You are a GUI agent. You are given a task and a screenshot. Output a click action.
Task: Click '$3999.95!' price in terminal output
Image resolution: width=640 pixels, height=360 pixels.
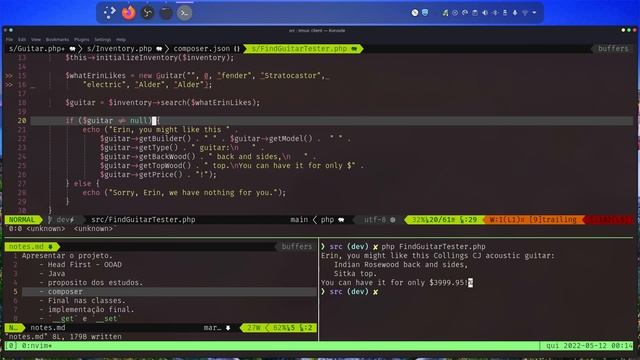pyautogui.click(x=448, y=282)
